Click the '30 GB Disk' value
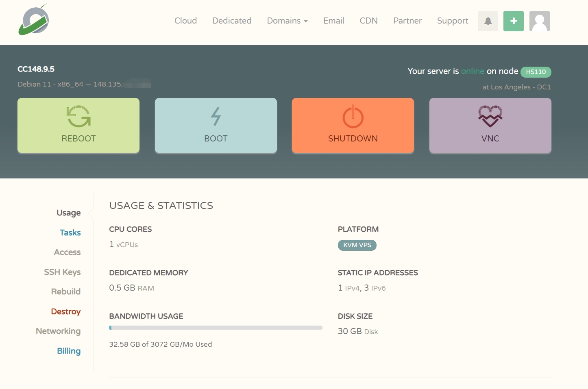 358,331
